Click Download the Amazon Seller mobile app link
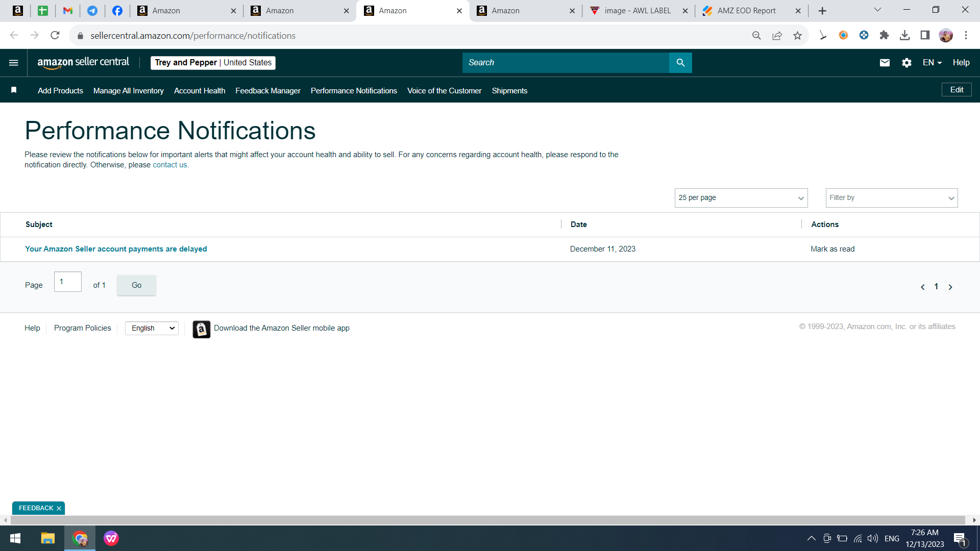 tap(282, 328)
